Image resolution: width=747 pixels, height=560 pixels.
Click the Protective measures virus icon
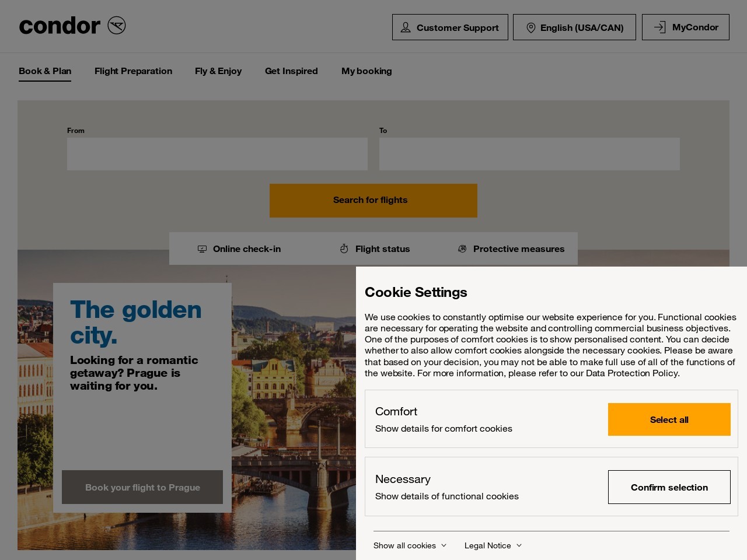pyautogui.click(x=462, y=249)
